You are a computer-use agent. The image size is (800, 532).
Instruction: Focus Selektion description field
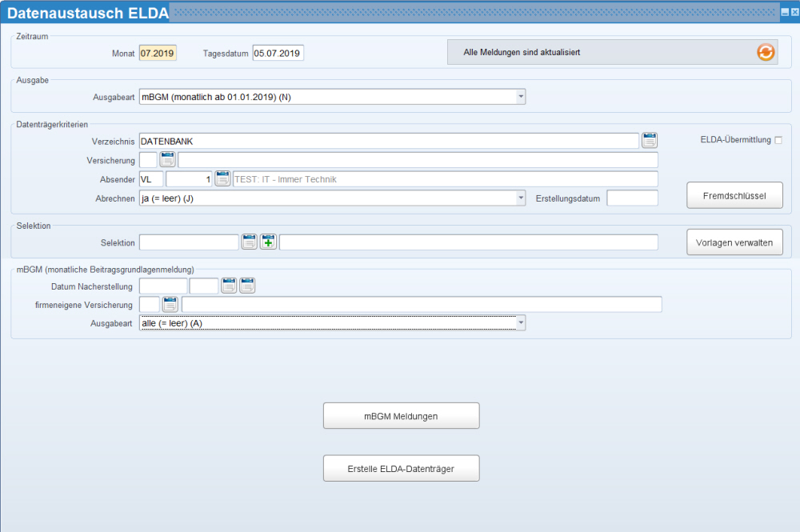(468, 242)
